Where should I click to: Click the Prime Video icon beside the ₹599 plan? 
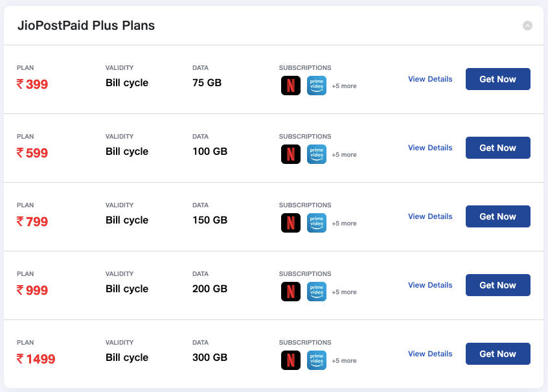pos(316,154)
